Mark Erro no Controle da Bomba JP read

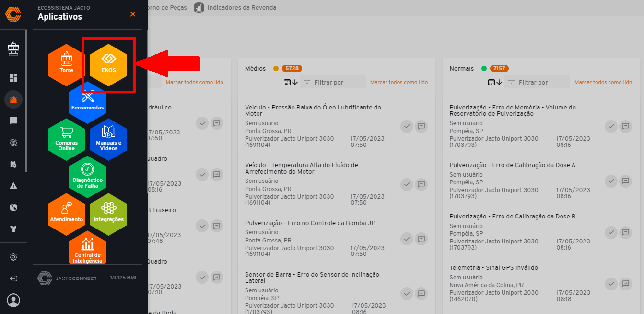407,239
